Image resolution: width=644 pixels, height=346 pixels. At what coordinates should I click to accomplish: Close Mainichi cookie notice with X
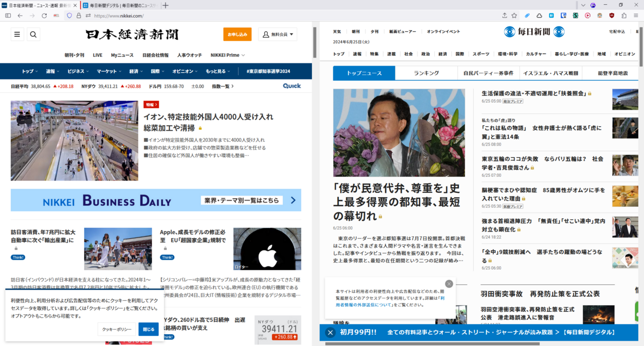[449, 284]
